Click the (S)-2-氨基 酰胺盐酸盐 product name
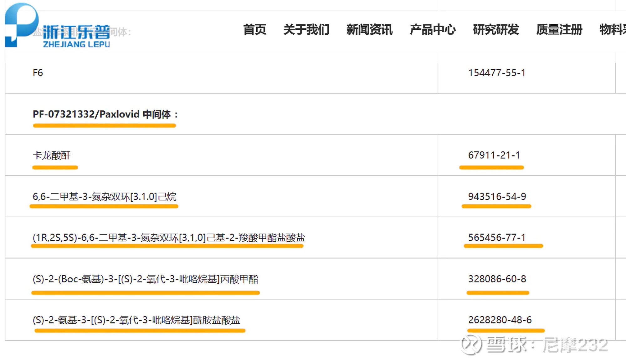This screenshot has width=626, height=364. (136, 320)
